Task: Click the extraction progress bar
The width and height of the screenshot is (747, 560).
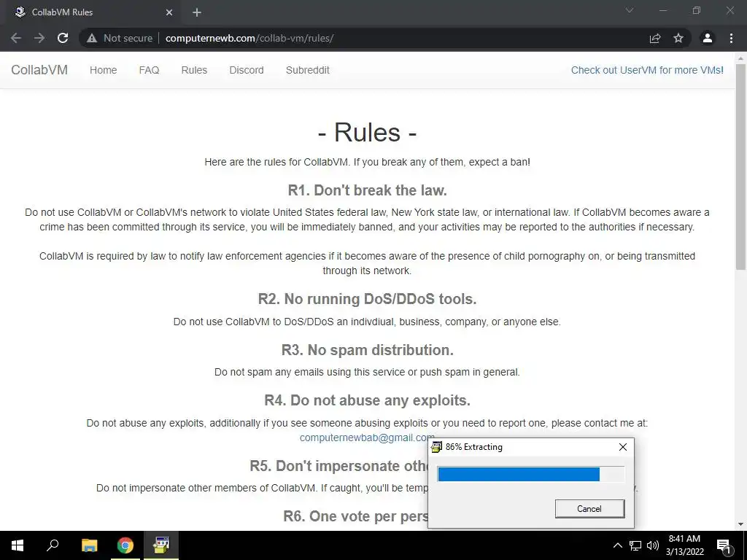Action: tap(531, 474)
